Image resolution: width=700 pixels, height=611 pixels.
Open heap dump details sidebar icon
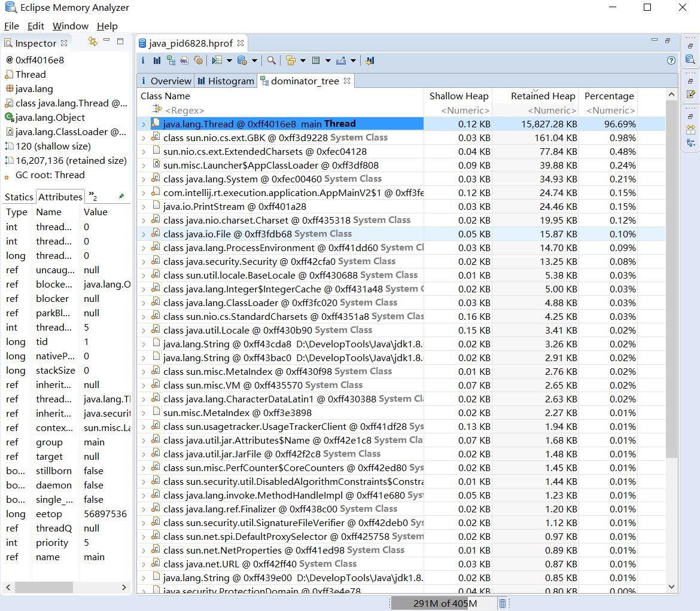(690, 59)
